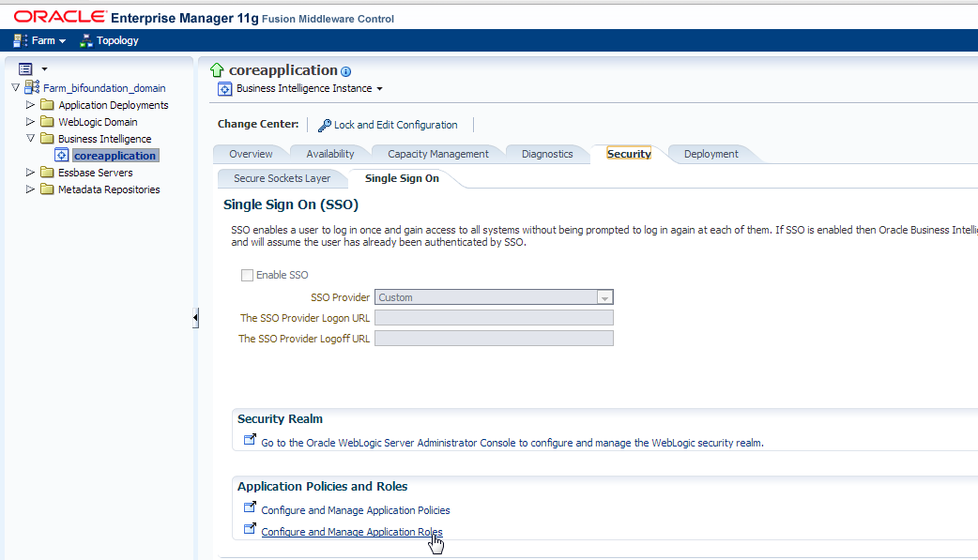Click the Lock and Edit key icon

click(x=325, y=126)
